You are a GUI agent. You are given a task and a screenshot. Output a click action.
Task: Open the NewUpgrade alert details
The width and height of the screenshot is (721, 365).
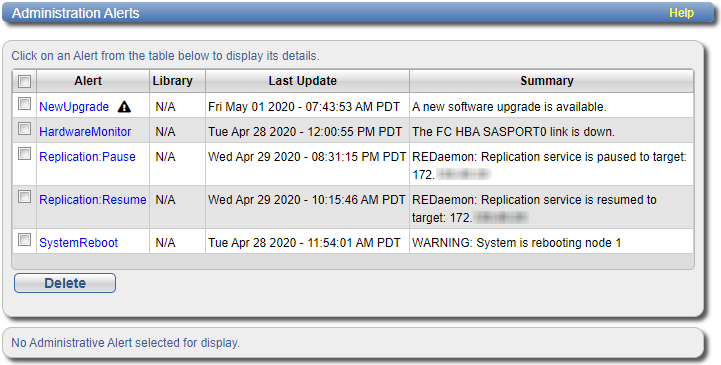coord(74,107)
